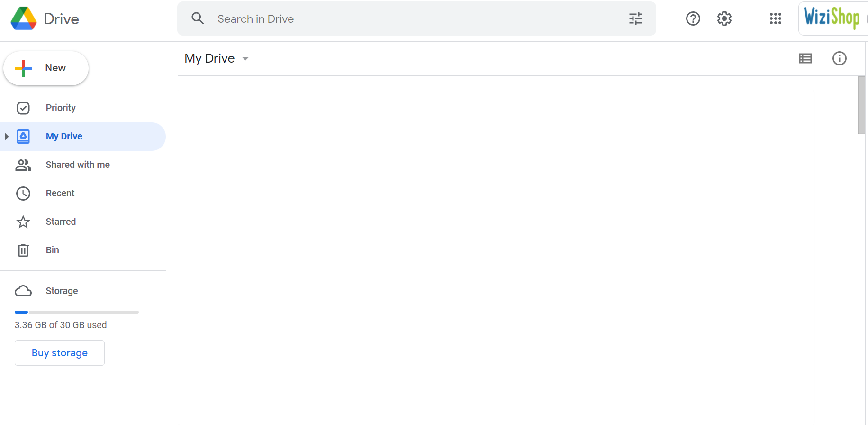Click the Priority checkmark icon
The image size is (868, 425).
pyautogui.click(x=23, y=108)
